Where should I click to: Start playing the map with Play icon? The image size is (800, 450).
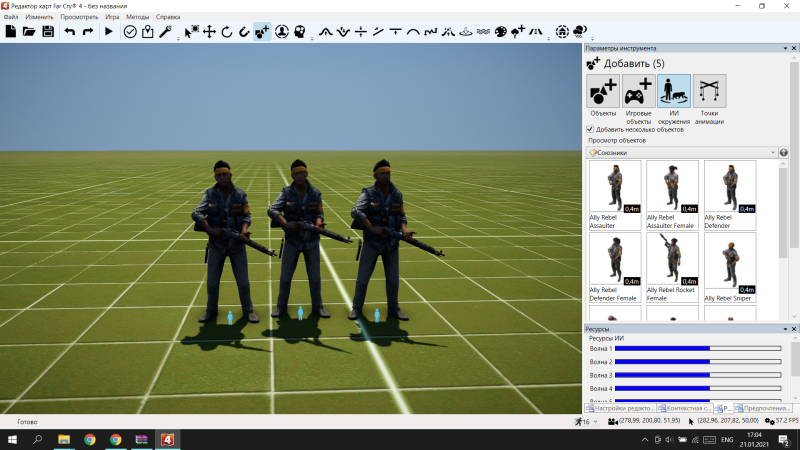pyautogui.click(x=108, y=32)
